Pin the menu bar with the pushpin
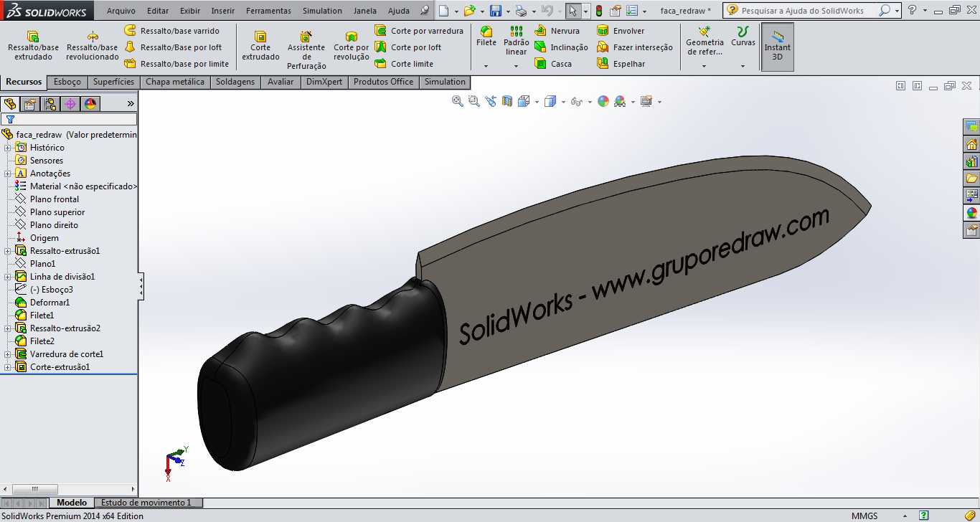 (425, 11)
